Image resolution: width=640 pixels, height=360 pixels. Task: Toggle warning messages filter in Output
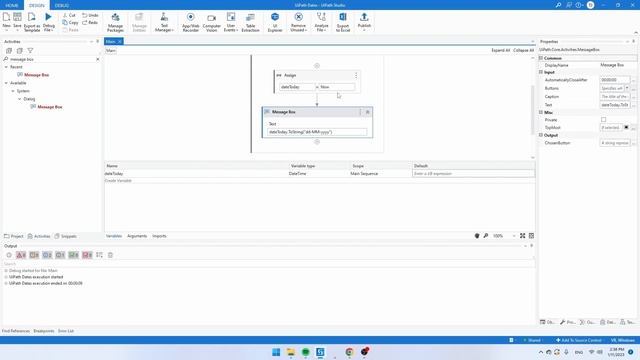point(34,255)
